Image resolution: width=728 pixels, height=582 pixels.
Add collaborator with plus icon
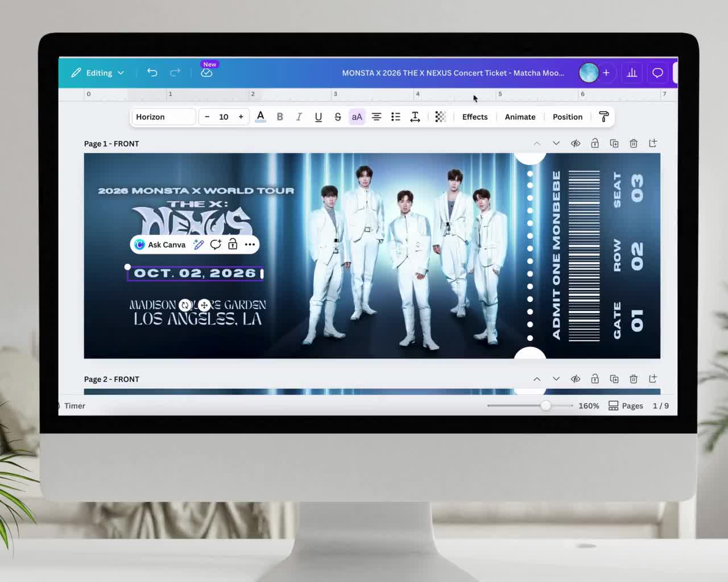point(606,73)
